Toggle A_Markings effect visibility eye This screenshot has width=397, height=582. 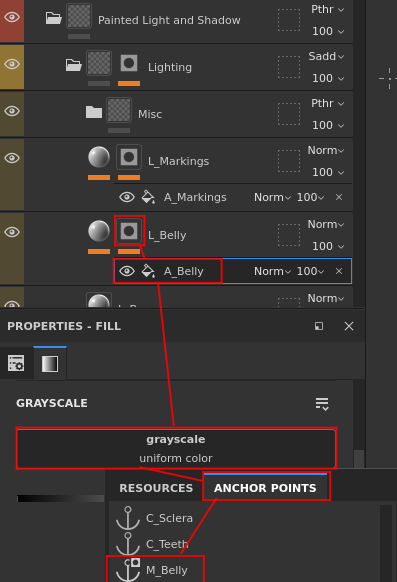[x=127, y=197]
